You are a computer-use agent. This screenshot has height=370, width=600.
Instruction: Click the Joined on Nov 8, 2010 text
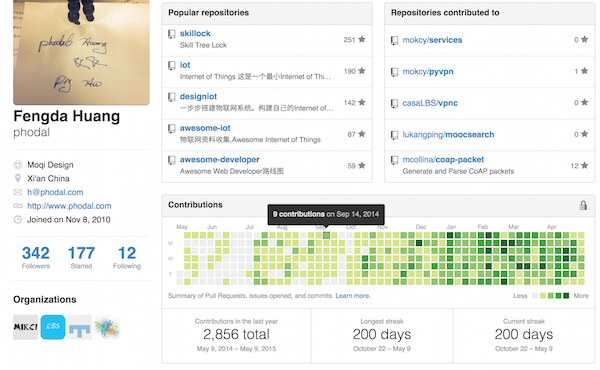click(69, 220)
